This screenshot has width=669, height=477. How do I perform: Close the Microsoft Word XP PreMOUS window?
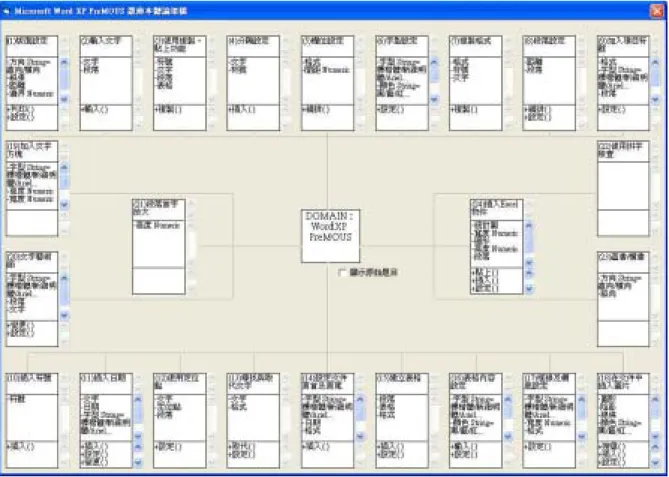[x=657, y=11]
